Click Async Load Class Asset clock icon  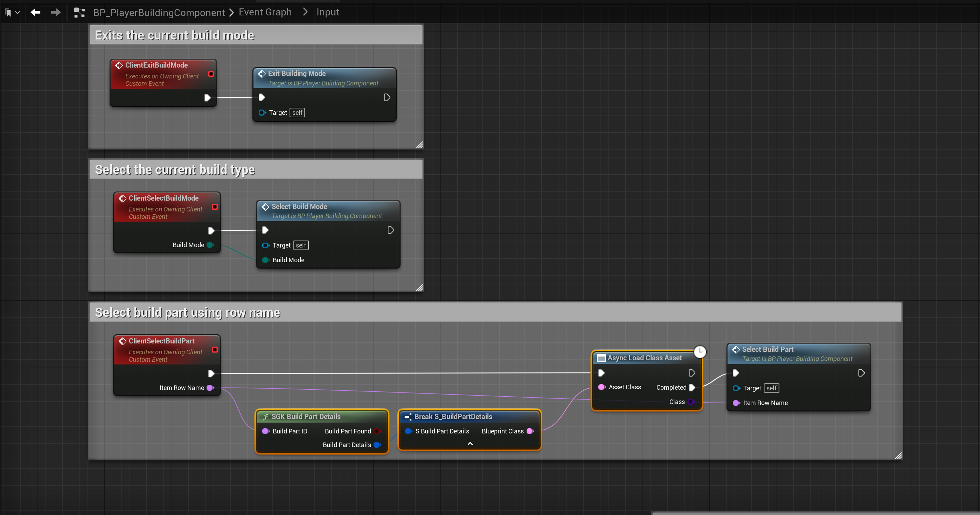click(700, 352)
